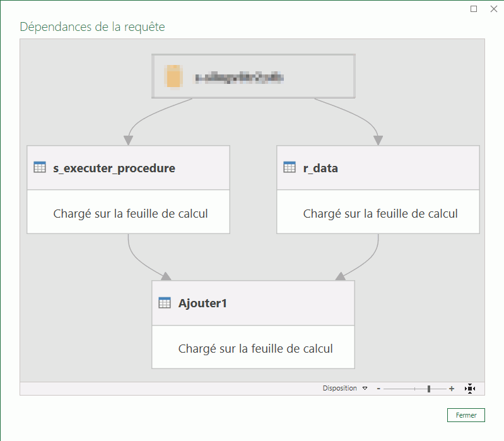Viewport: 504px width, 441px height.
Task: Click the s_executer_procedure table icon
Action: click(x=39, y=168)
